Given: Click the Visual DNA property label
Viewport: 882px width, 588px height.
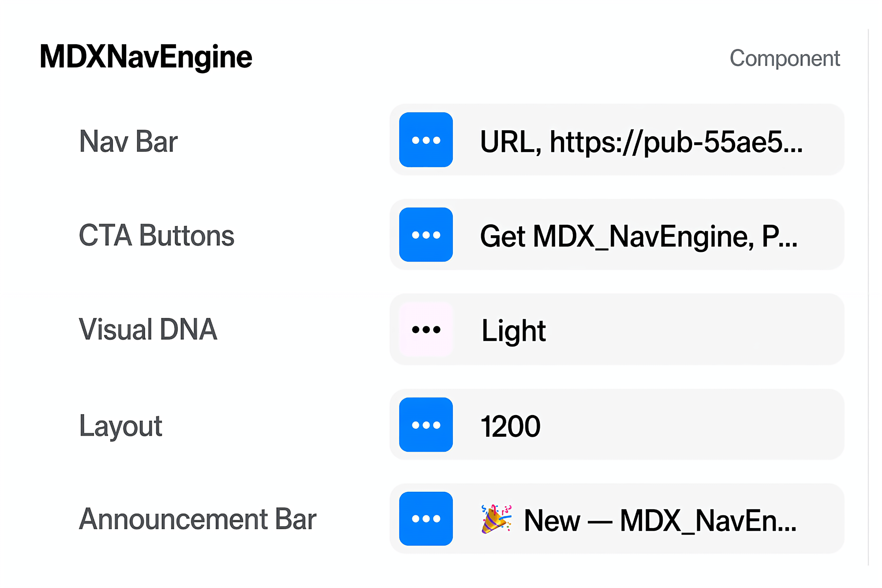Looking at the screenshot, I should [x=148, y=330].
